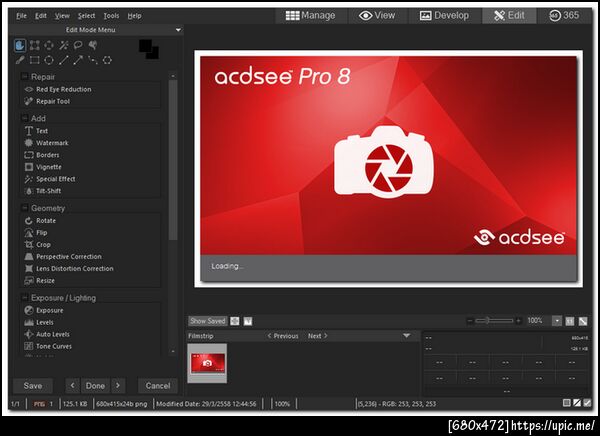Select the Polygon shape drawing tool
Image resolution: width=600 pixels, height=436 pixels.
(x=108, y=60)
